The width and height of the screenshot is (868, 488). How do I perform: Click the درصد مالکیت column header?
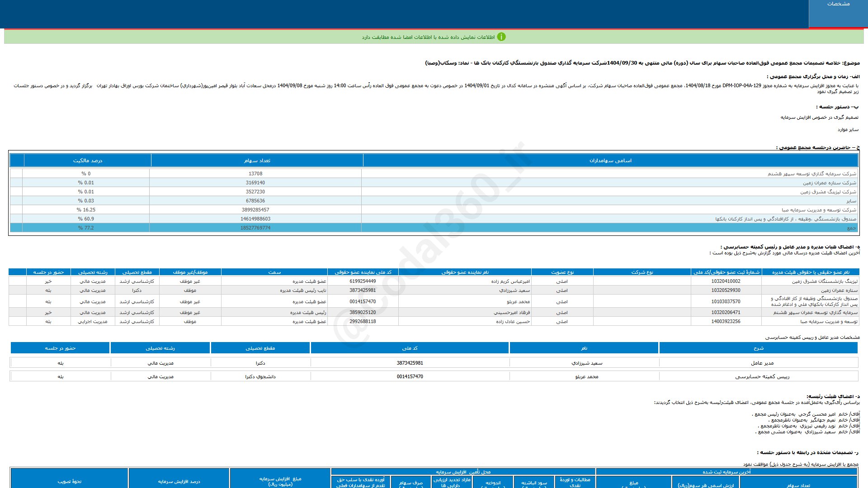[87, 160]
